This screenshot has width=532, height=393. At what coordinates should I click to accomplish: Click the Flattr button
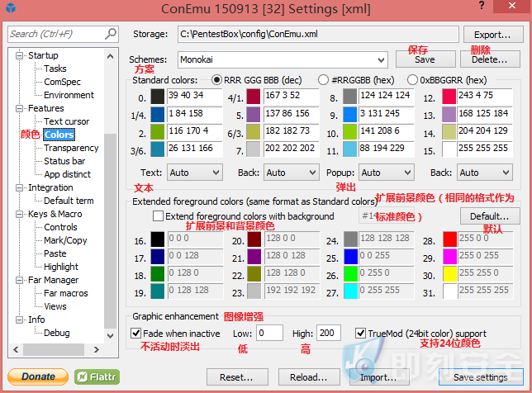click(x=97, y=376)
